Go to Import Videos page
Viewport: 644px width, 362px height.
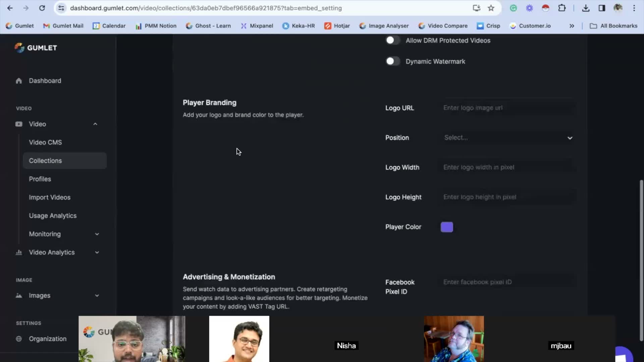click(50, 197)
